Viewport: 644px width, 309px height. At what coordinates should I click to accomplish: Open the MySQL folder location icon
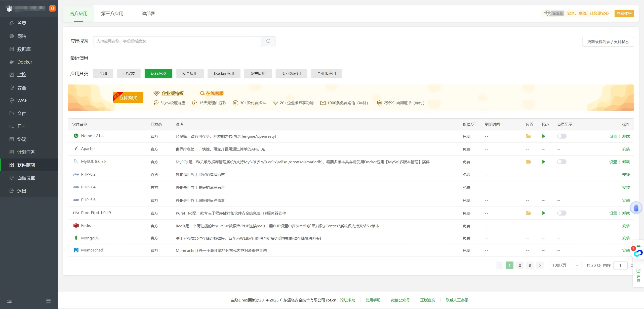(529, 162)
